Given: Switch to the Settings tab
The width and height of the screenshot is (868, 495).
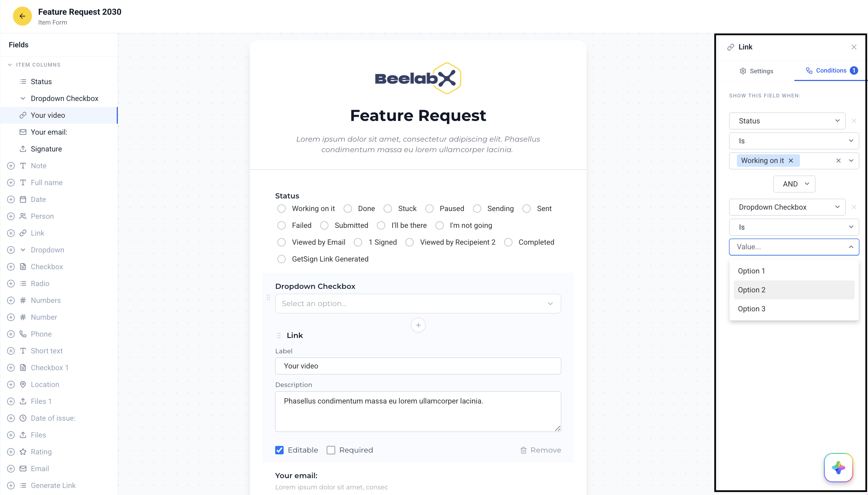Looking at the screenshot, I should (x=757, y=71).
